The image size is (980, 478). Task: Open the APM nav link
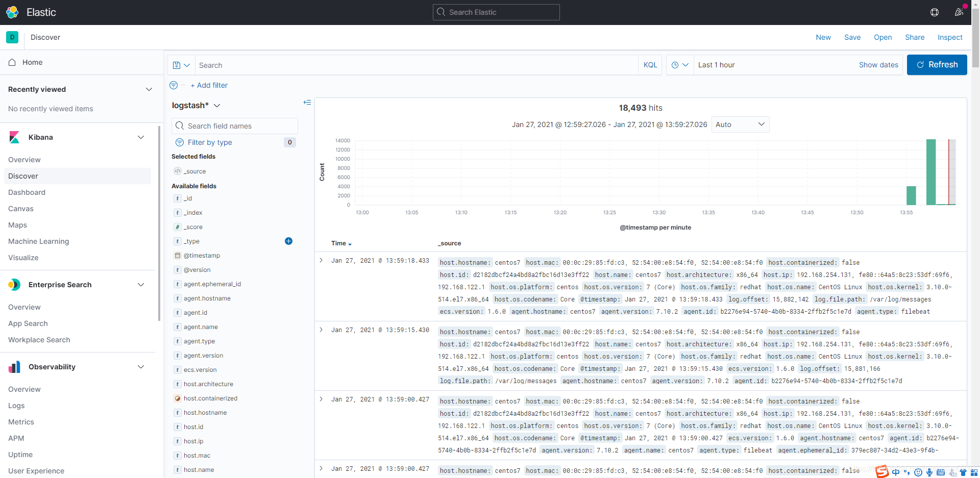point(16,438)
